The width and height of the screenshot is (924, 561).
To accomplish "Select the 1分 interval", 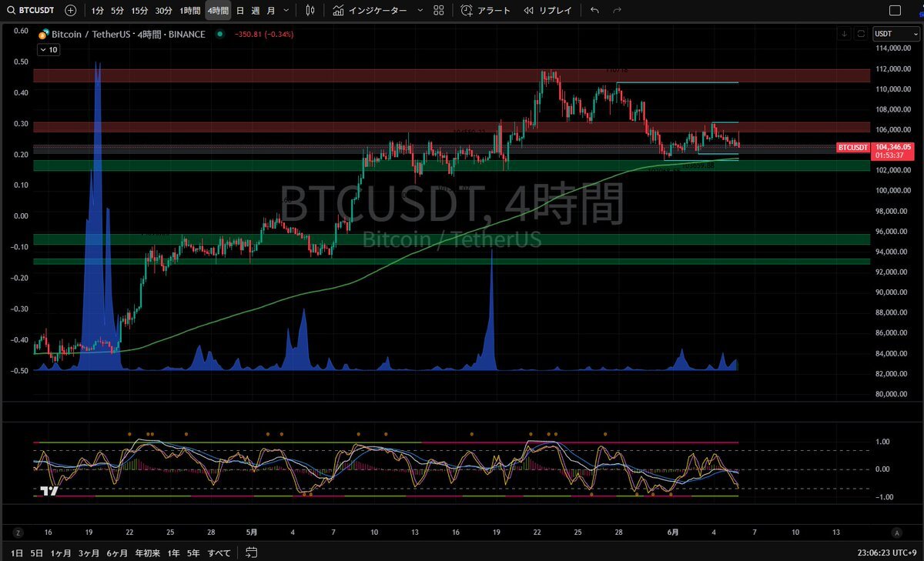I will (97, 11).
